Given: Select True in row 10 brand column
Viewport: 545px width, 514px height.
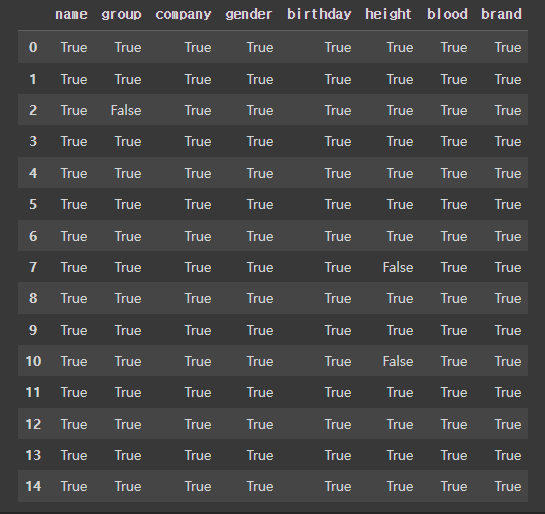Looking at the screenshot, I should click(x=508, y=361).
